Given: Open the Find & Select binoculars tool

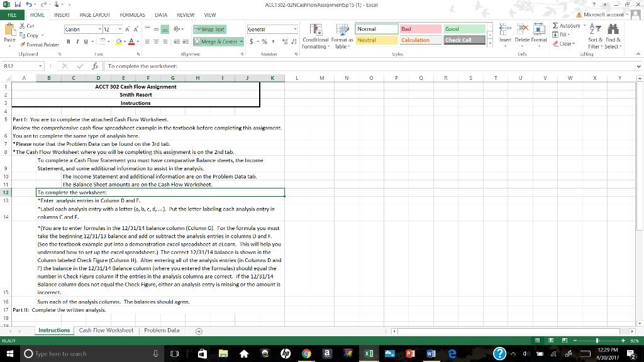Looking at the screenshot, I should pos(613,31).
